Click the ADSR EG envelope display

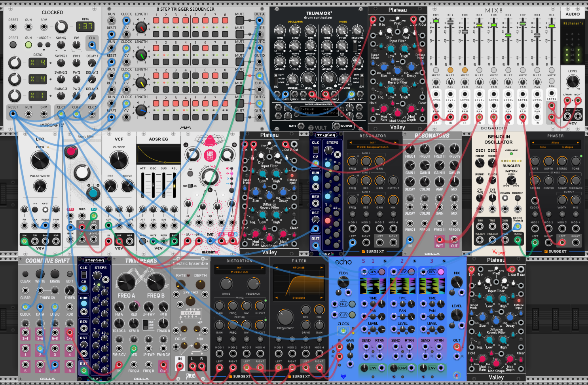click(158, 154)
